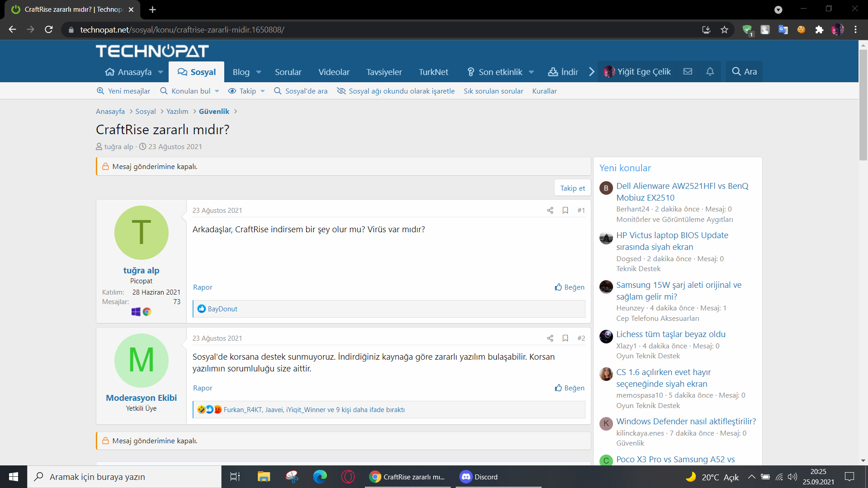Launch Opera browser from taskbar
This screenshot has width=868, height=488.
[348, 477]
